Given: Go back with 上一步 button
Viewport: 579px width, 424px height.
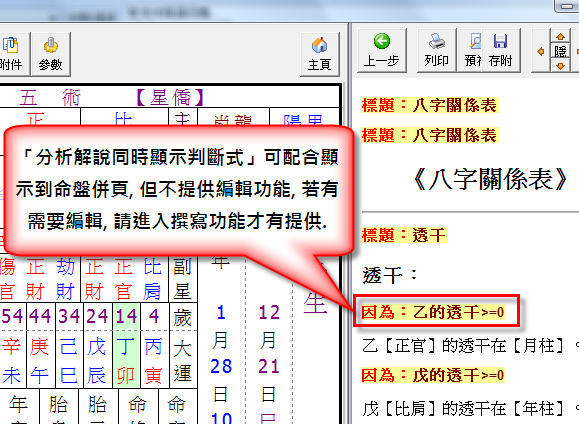Looking at the screenshot, I should pyautogui.click(x=382, y=50).
